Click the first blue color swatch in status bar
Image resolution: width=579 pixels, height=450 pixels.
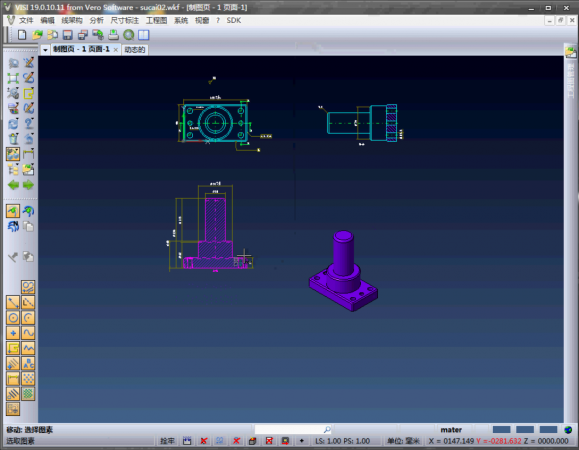click(x=501, y=429)
